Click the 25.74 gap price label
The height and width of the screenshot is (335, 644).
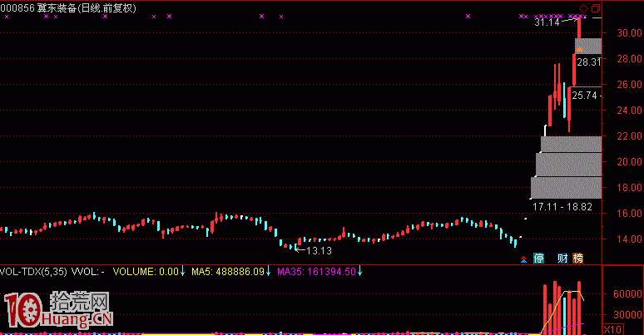(584, 96)
